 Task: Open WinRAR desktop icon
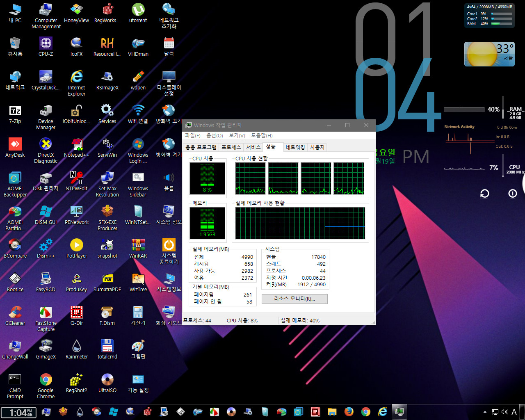pyautogui.click(x=138, y=249)
